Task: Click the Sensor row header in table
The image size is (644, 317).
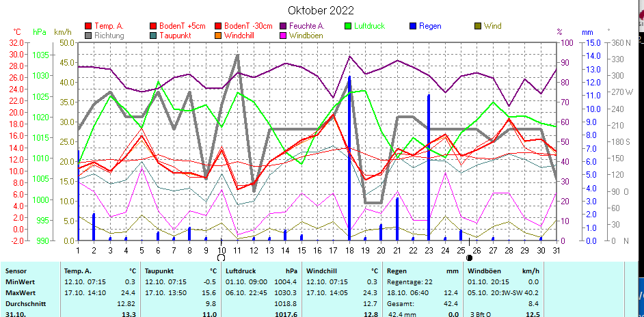Action: pyautogui.click(x=15, y=271)
